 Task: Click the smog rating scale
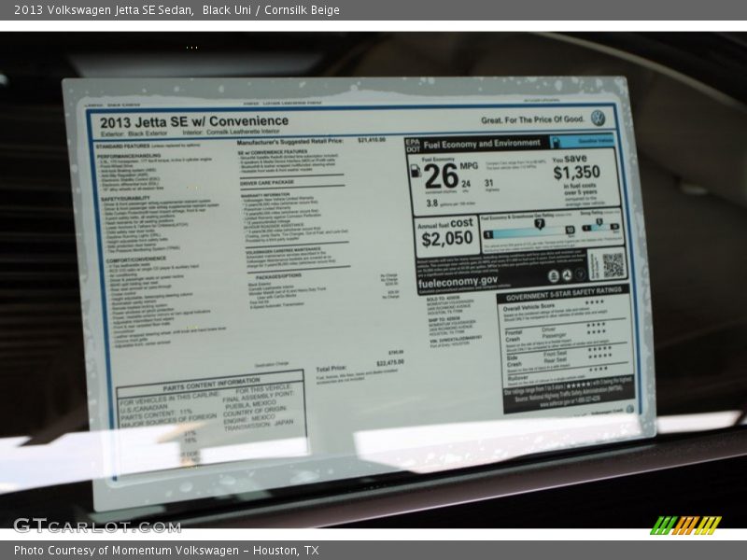[600, 226]
